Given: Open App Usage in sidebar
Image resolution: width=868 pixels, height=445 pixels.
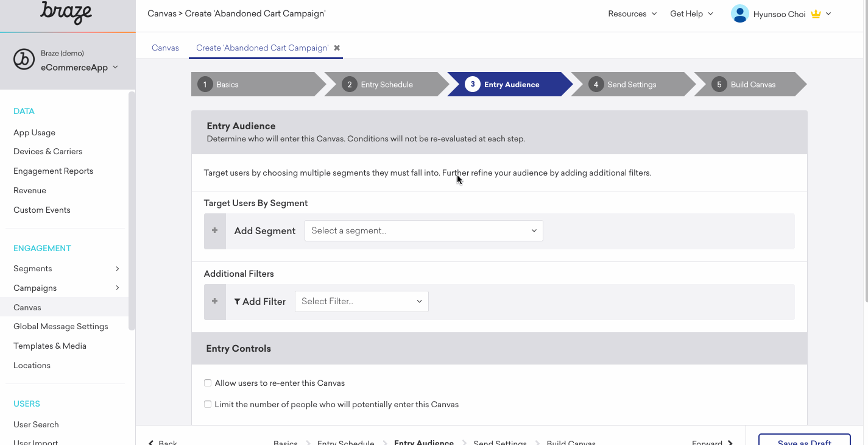Looking at the screenshot, I should 34,132.
